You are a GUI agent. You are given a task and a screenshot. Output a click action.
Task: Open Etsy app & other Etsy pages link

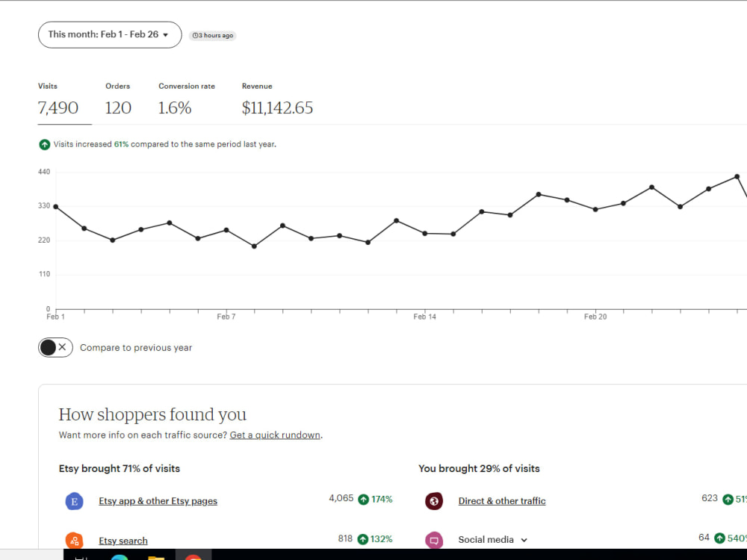click(x=158, y=501)
